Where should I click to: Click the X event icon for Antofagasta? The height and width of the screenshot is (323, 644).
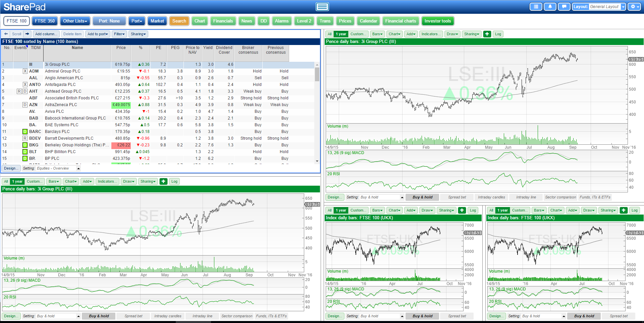click(x=25, y=85)
